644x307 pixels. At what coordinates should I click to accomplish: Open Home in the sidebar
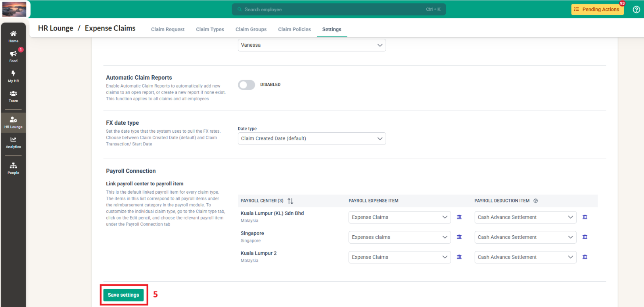[13, 36]
